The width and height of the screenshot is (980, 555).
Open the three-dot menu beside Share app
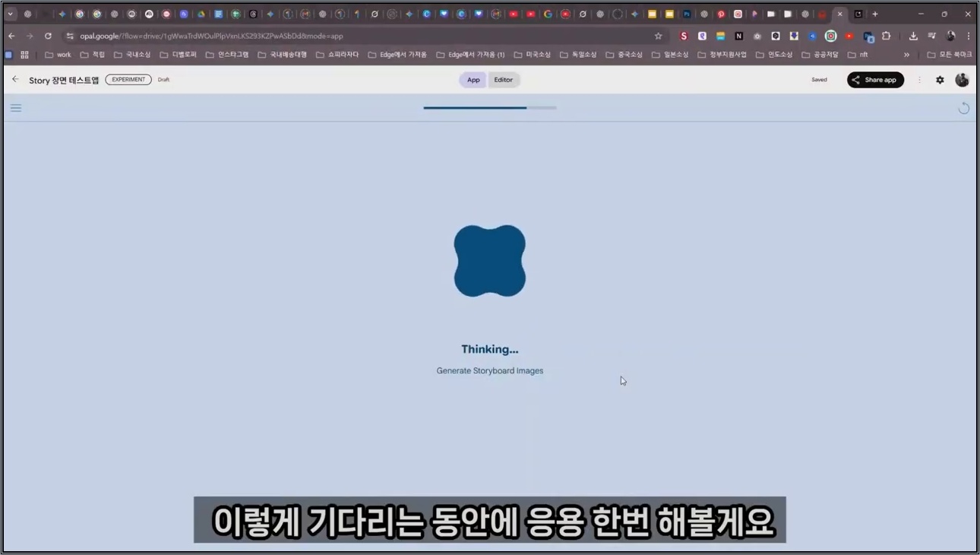pyautogui.click(x=919, y=80)
